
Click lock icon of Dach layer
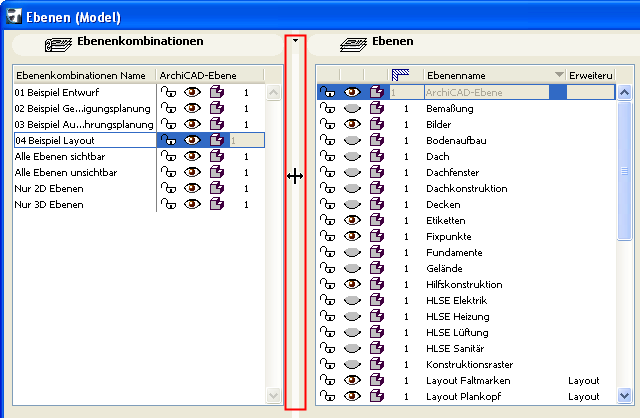327,156
